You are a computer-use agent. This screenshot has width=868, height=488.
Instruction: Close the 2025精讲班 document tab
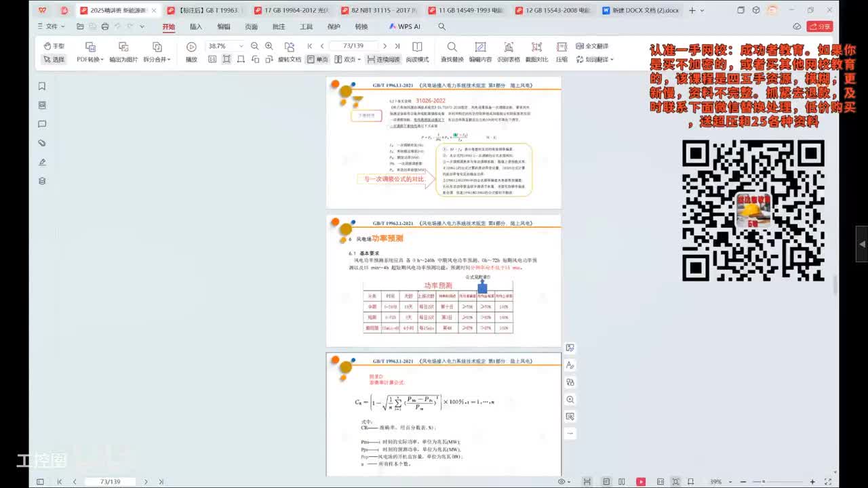[x=154, y=10]
